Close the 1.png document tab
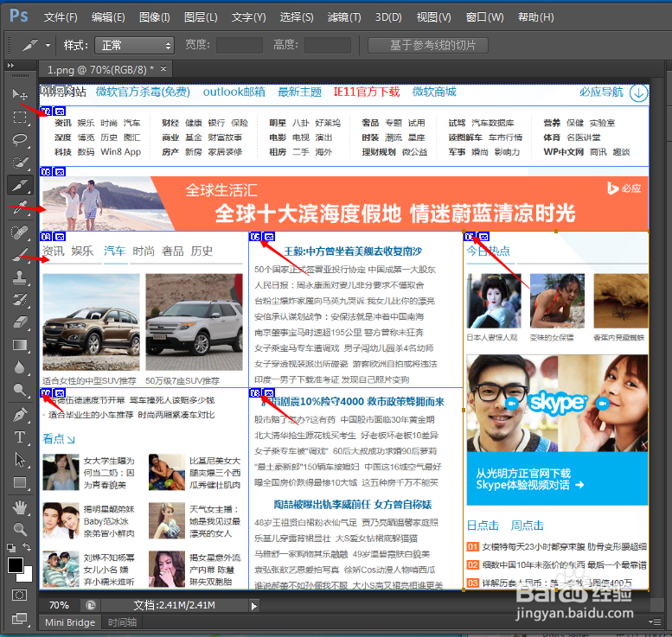 (163, 68)
